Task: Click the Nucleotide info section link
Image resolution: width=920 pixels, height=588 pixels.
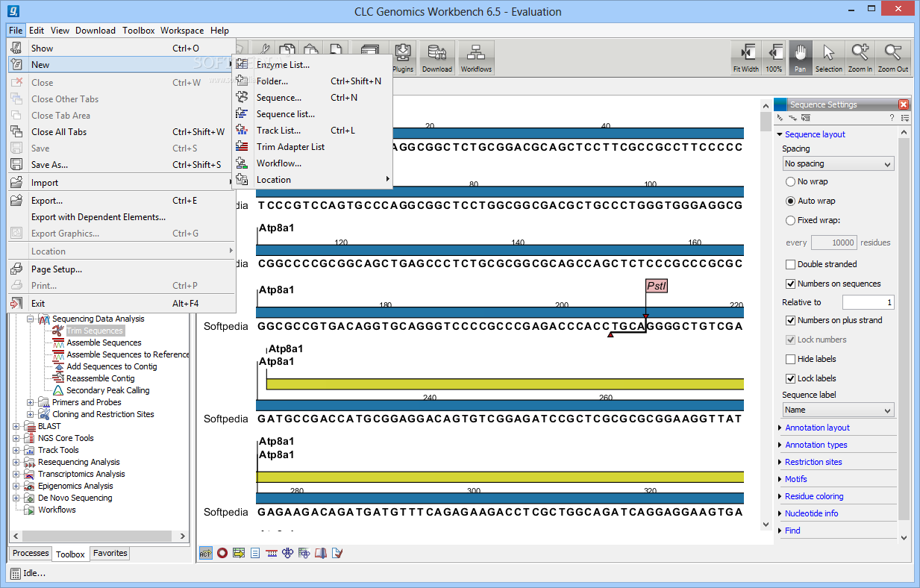Action: [812, 513]
